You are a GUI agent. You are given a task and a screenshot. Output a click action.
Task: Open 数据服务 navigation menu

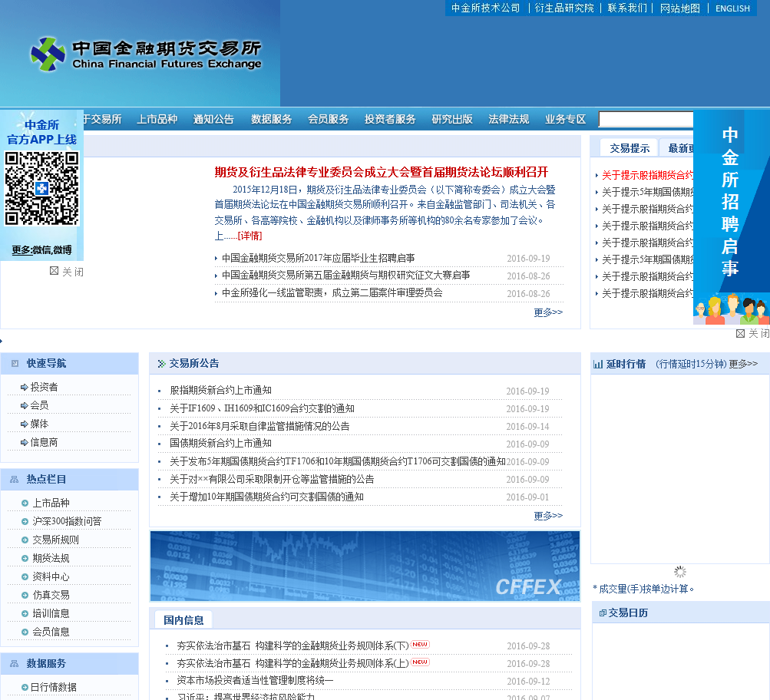272,119
